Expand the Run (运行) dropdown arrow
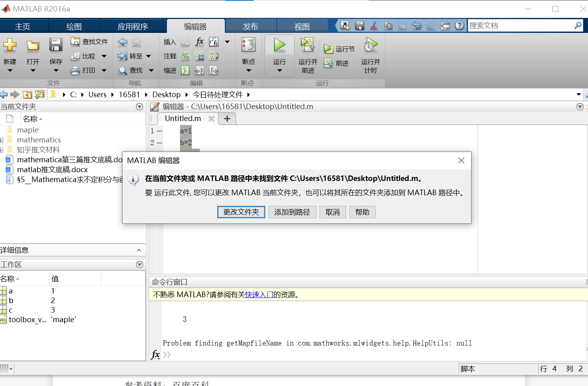Image resolution: width=588 pixels, height=386 pixels. (280, 71)
